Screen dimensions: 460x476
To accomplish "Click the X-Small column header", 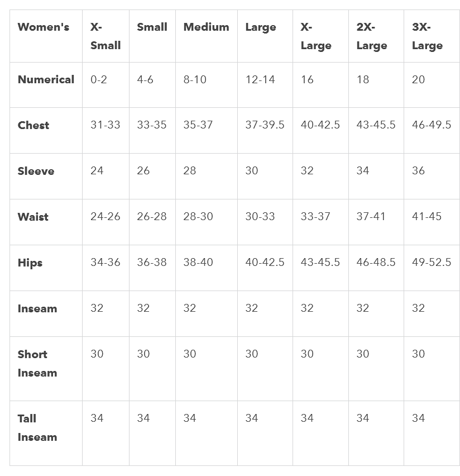I will pos(106,36).
